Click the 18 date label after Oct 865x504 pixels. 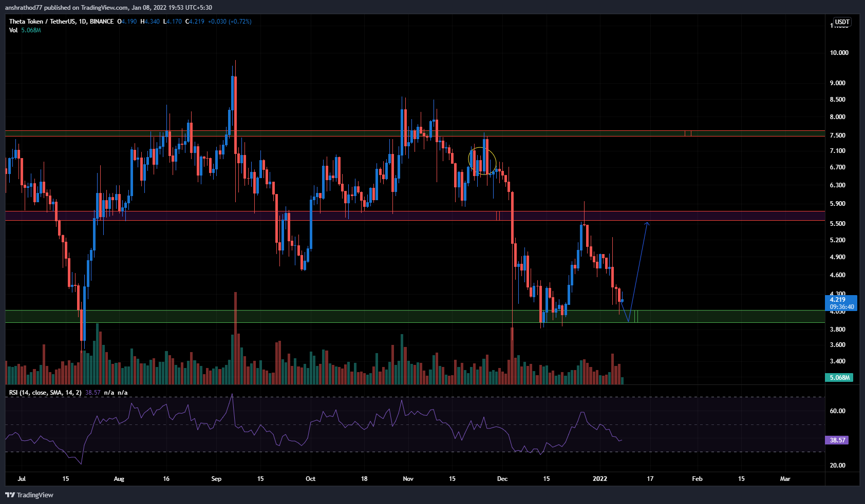pos(364,479)
